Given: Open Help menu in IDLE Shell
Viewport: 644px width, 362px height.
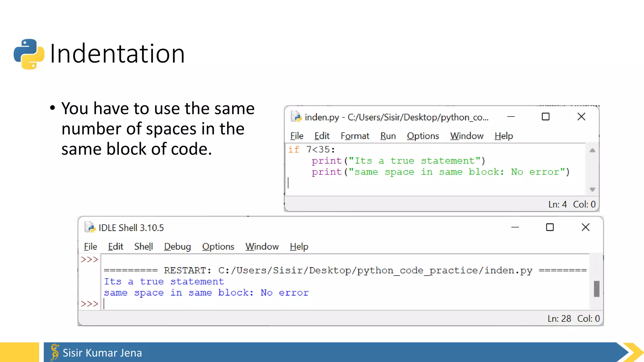Looking at the screenshot, I should [x=299, y=246].
